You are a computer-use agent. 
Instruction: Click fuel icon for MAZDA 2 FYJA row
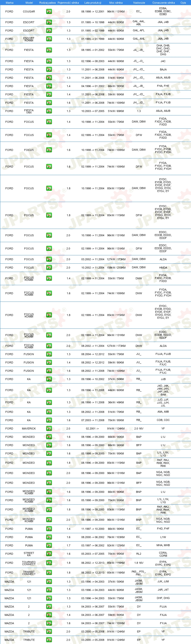click(x=49, y=623)
